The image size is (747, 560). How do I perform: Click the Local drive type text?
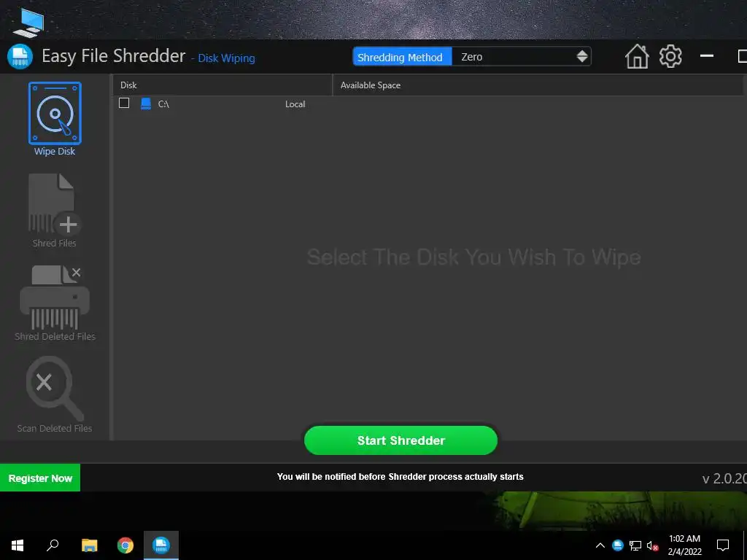click(295, 104)
